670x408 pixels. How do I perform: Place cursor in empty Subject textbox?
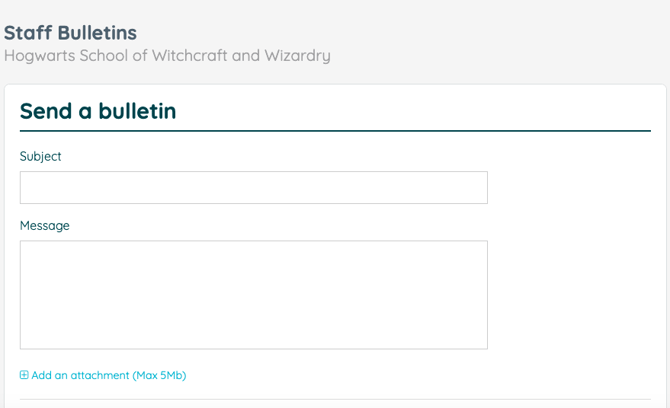pos(253,188)
